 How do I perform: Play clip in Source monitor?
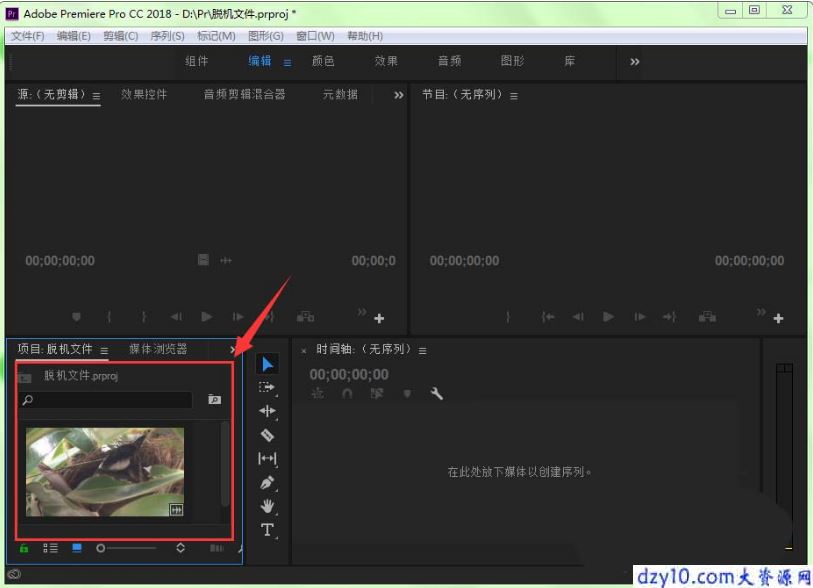[x=206, y=316]
